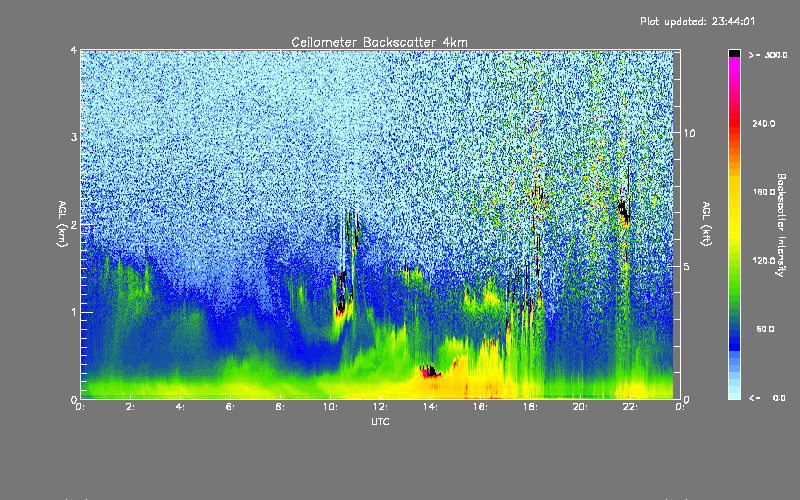
Task: Click the '6:' hour tick on UTC axis
Action: pyautogui.click(x=231, y=407)
